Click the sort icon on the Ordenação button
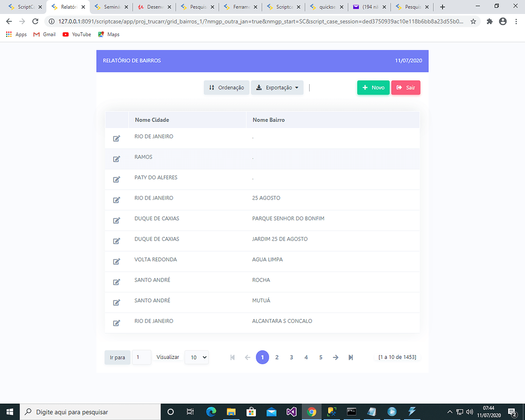The height and width of the screenshot is (420, 525). (x=212, y=87)
